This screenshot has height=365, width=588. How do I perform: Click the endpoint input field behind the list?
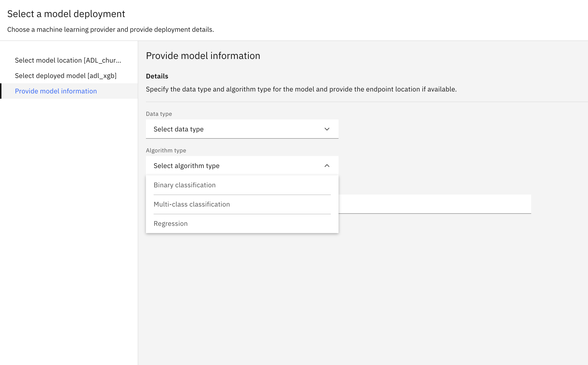pos(434,204)
